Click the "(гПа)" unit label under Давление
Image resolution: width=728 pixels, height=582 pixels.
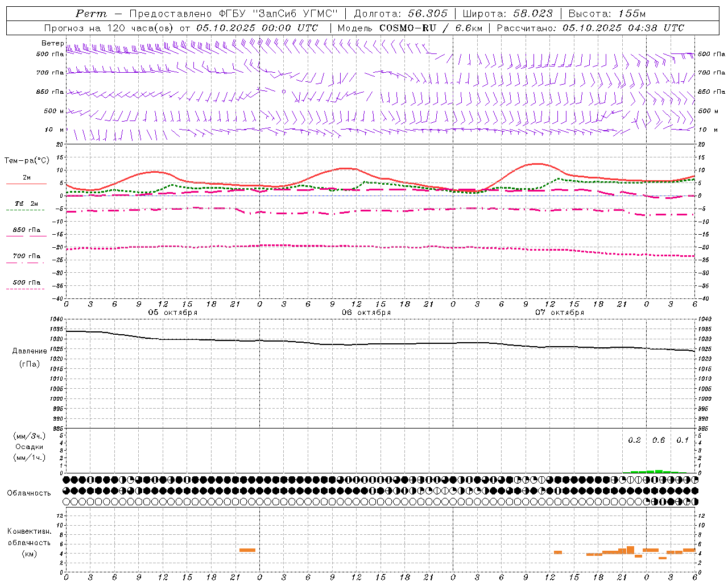click(x=30, y=364)
